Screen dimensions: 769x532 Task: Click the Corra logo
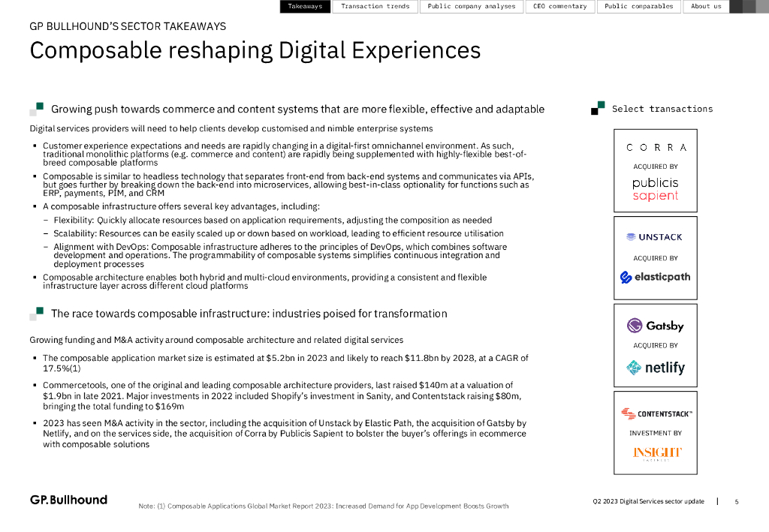click(x=656, y=148)
